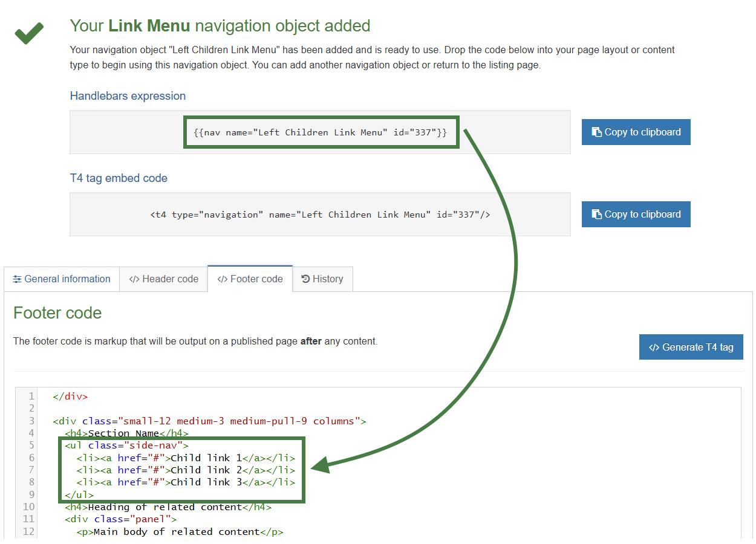Select the T4 tag embed code text

pos(321,214)
